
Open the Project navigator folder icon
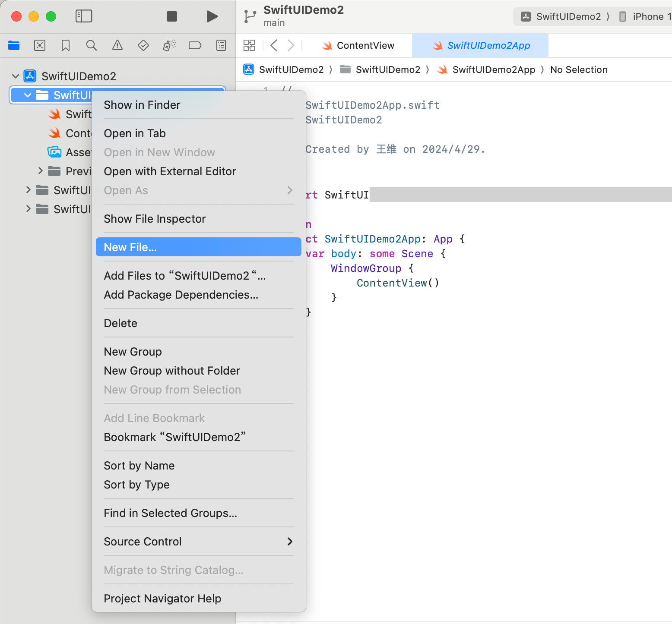pyautogui.click(x=14, y=45)
